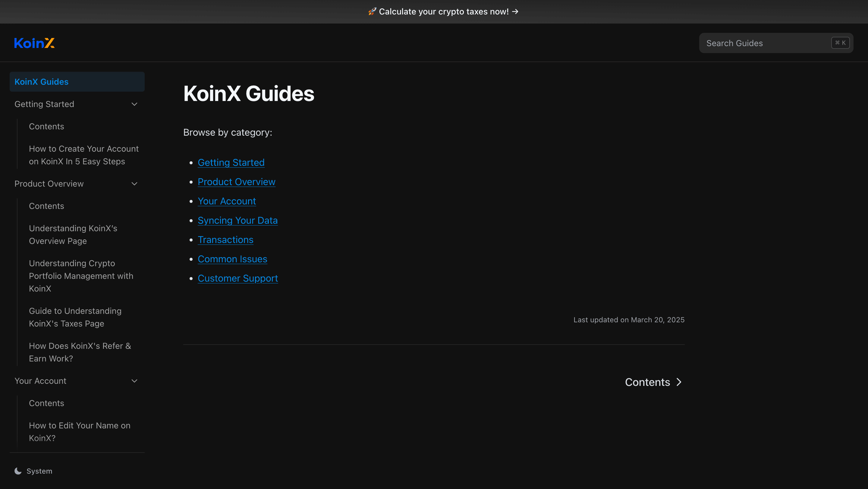
Task: Click the Search Guides field
Action: point(776,43)
